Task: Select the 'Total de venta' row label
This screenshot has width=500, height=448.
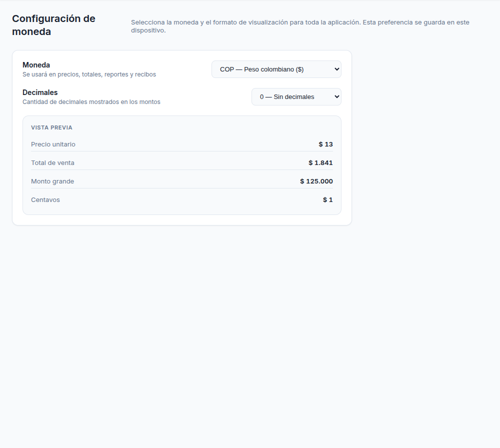Action: click(x=52, y=163)
